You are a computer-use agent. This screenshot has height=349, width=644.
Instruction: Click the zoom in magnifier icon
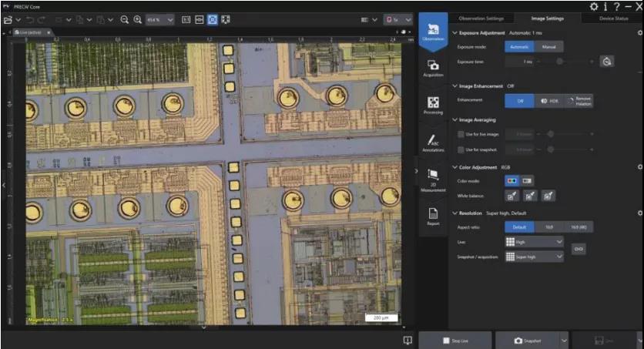click(138, 20)
